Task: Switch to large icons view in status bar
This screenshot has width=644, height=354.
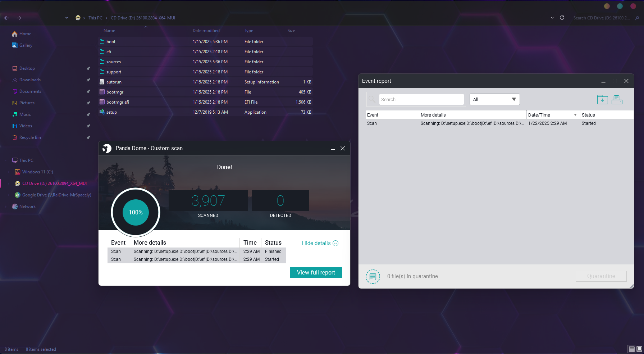Action: click(639, 349)
